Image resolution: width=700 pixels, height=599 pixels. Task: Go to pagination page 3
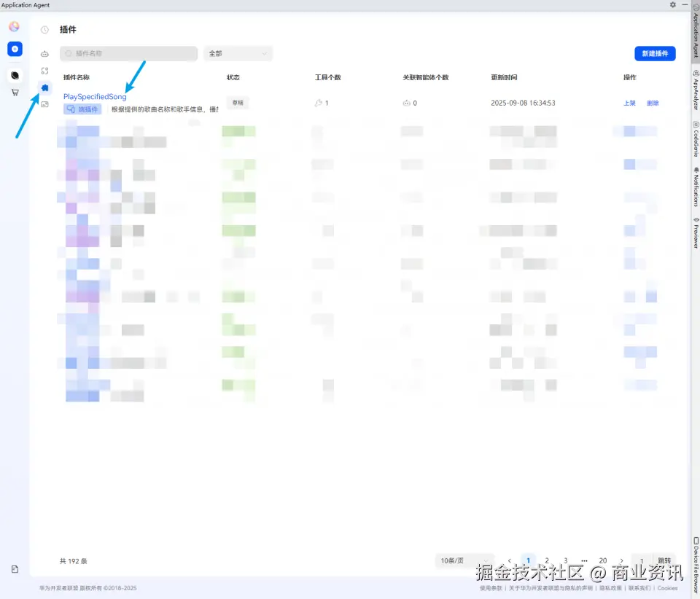point(566,560)
